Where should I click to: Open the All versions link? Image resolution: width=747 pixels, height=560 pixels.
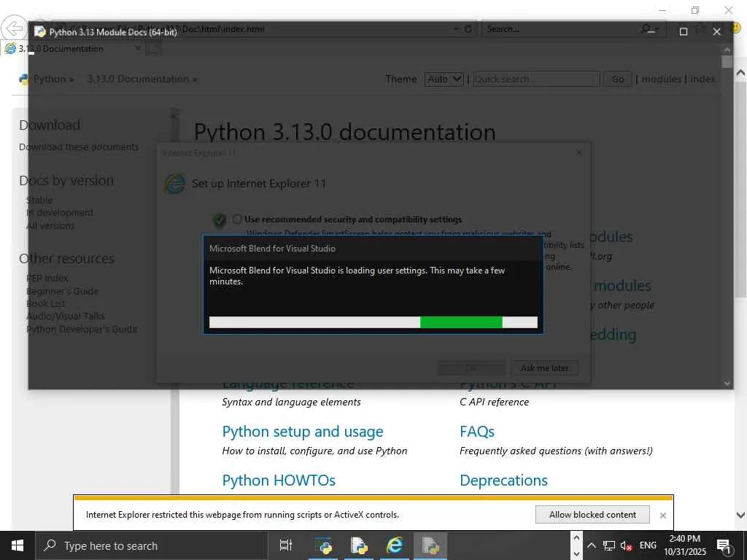[50, 226]
